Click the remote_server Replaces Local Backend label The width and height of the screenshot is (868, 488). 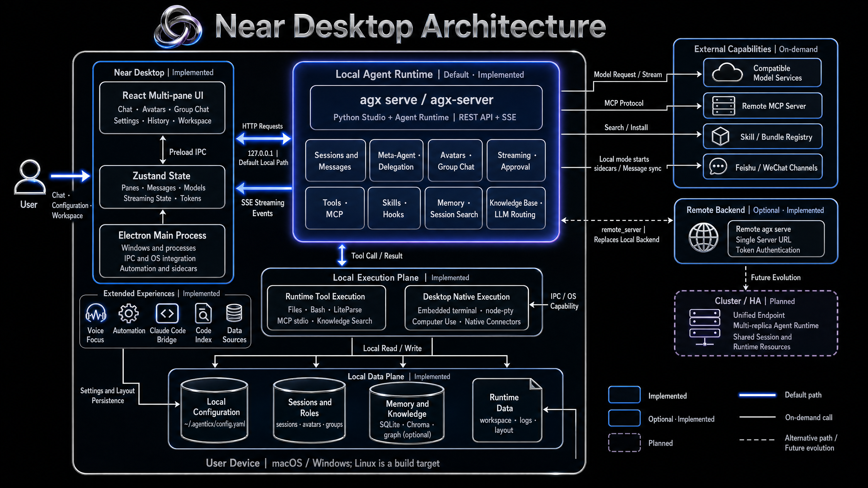click(627, 235)
